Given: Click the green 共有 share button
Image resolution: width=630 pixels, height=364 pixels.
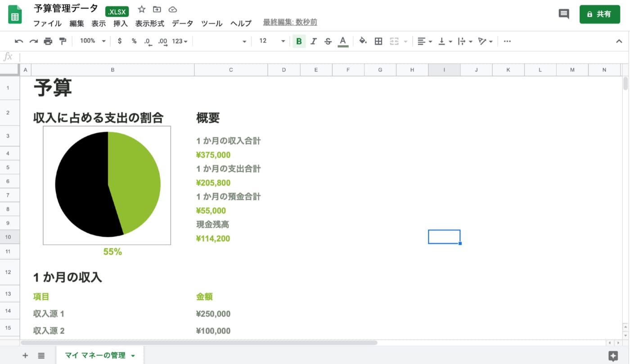Looking at the screenshot, I should (x=599, y=14).
